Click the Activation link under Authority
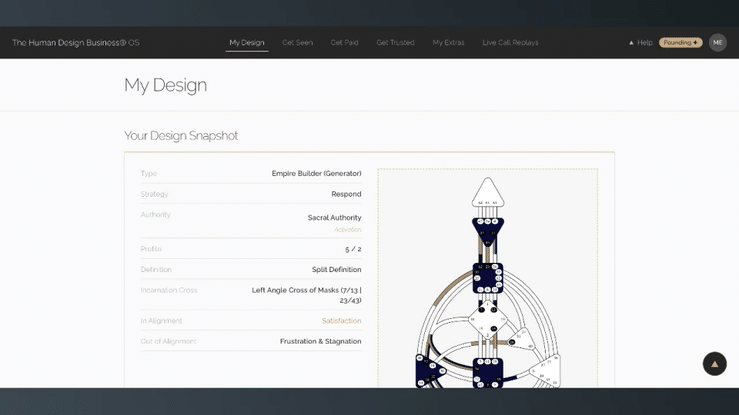The width and height of the screenshot is (739, 415). (347, 229)
